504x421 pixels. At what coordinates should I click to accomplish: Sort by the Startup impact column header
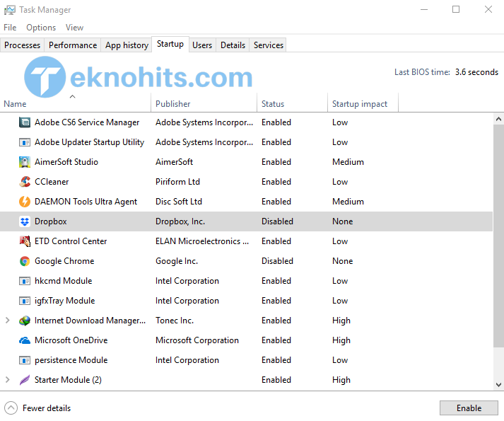tap(363, 103)
